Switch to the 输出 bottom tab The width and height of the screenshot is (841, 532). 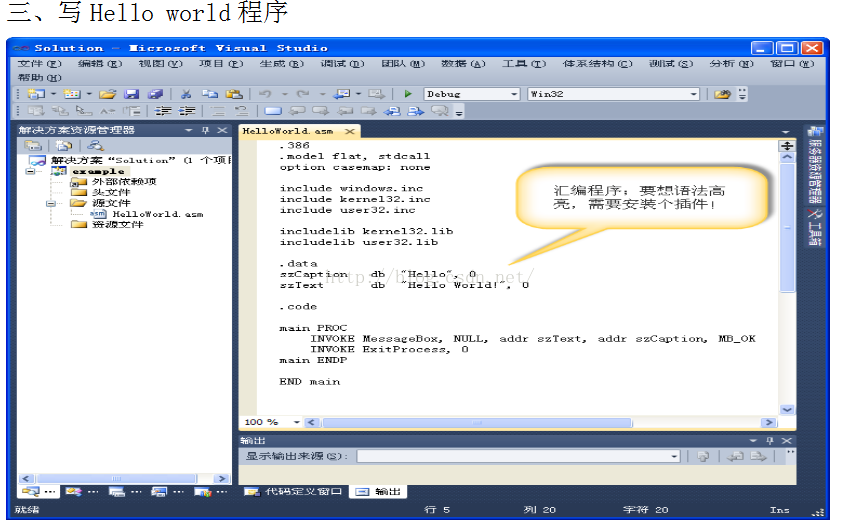379,492
